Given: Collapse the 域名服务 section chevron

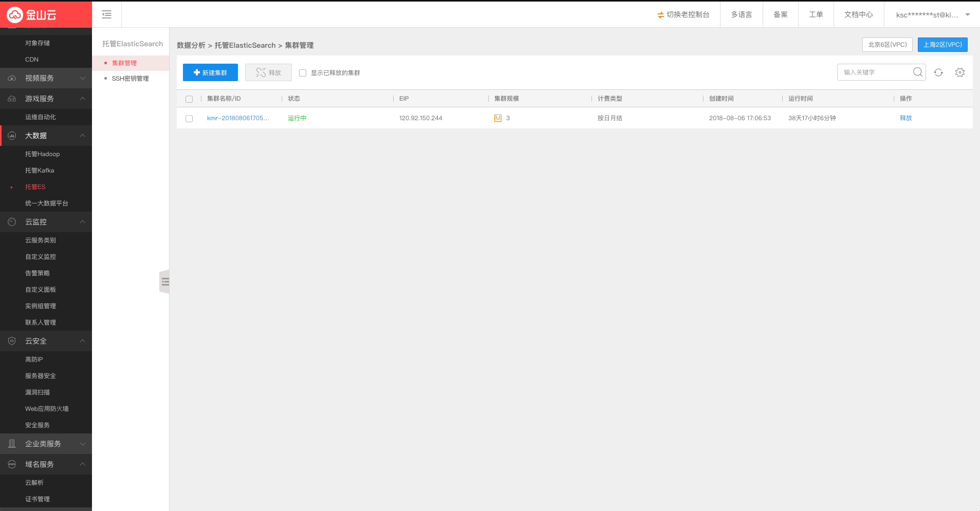Looking at the screenshot, I should 83,464.
